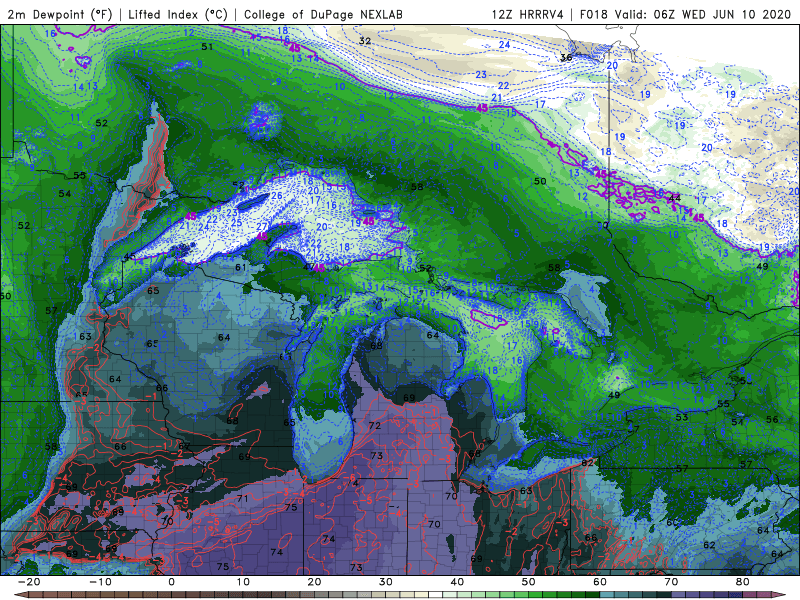Click the right arrow end of color bar

(780, 595)
